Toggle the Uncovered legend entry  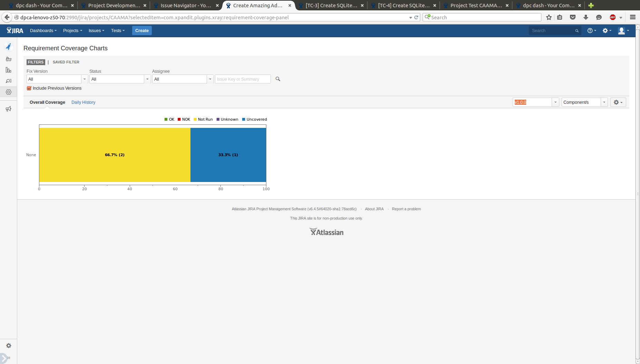coord(254,119)
